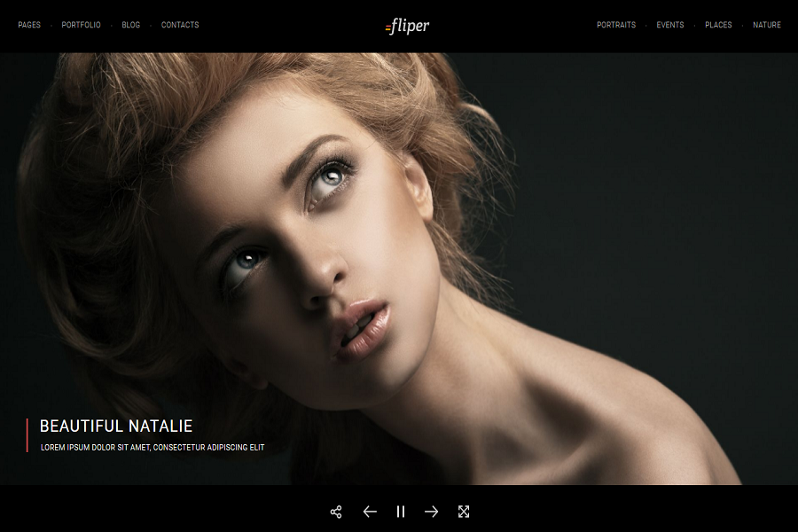Click the red accent bar beside the title

pos(27,435)
